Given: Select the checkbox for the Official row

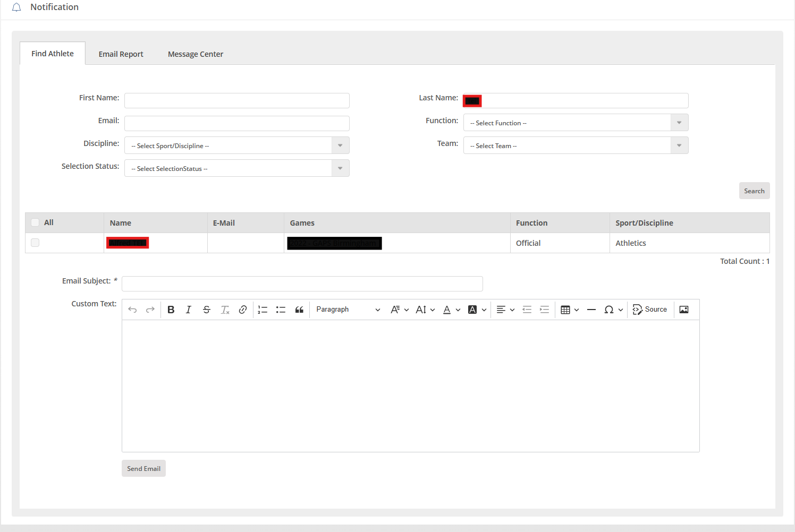Looking at the screenshot, I should click(x=35, y=243).
